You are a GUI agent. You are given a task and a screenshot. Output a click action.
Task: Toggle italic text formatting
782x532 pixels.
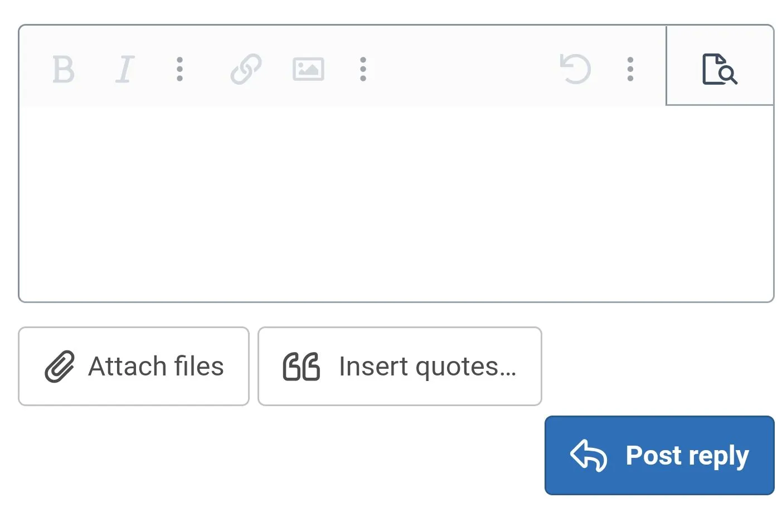tap(125, 70)
